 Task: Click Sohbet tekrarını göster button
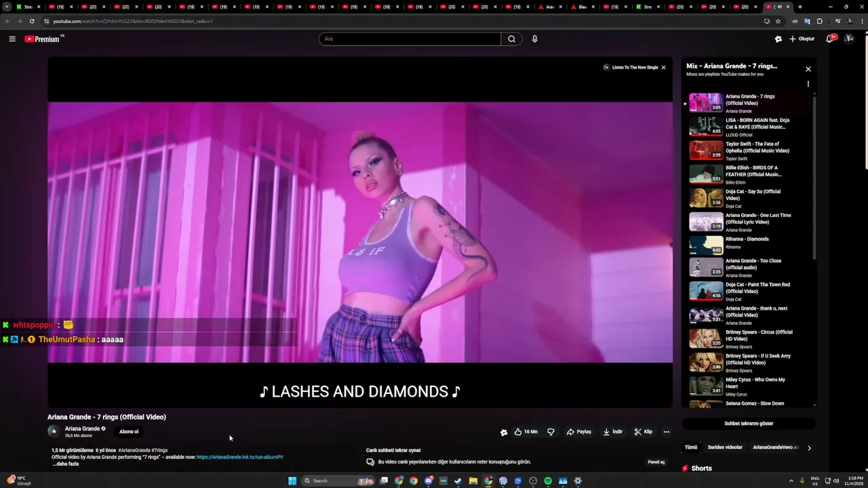pos(749,424)
